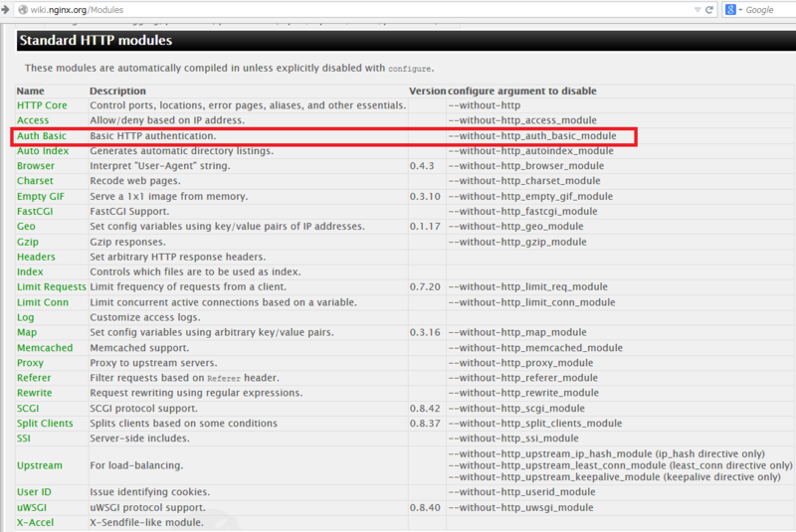This screenshot has height=532, width=796.
Task: Open the URL history dropdown arrow
Action: coord(697,10)
